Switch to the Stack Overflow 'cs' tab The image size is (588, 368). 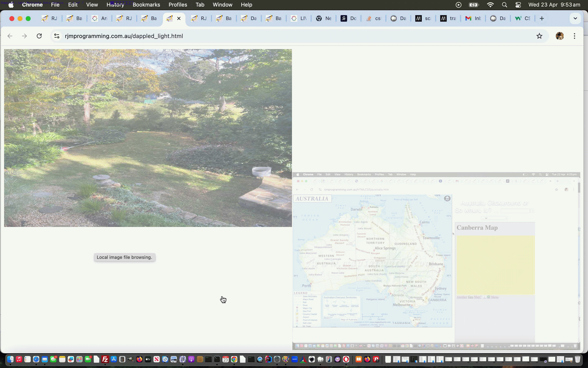pos(374,18)
